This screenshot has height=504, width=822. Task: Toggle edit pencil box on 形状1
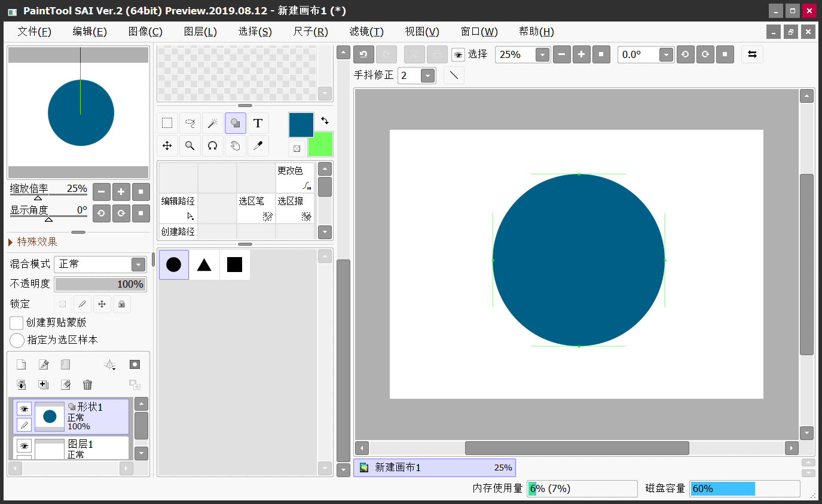24,425
